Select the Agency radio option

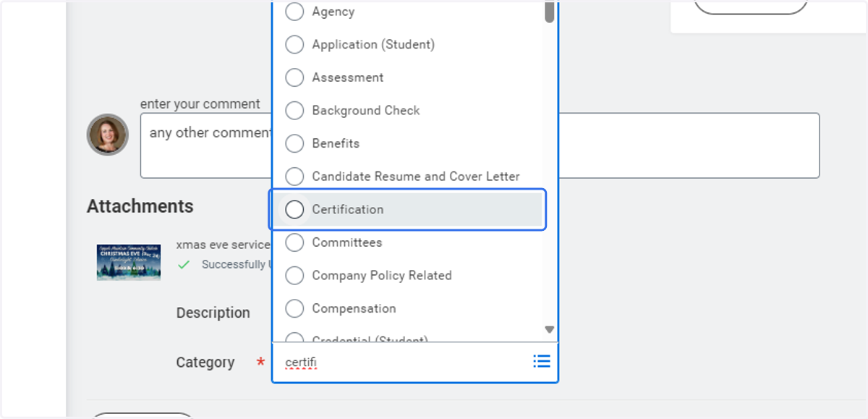294,12
